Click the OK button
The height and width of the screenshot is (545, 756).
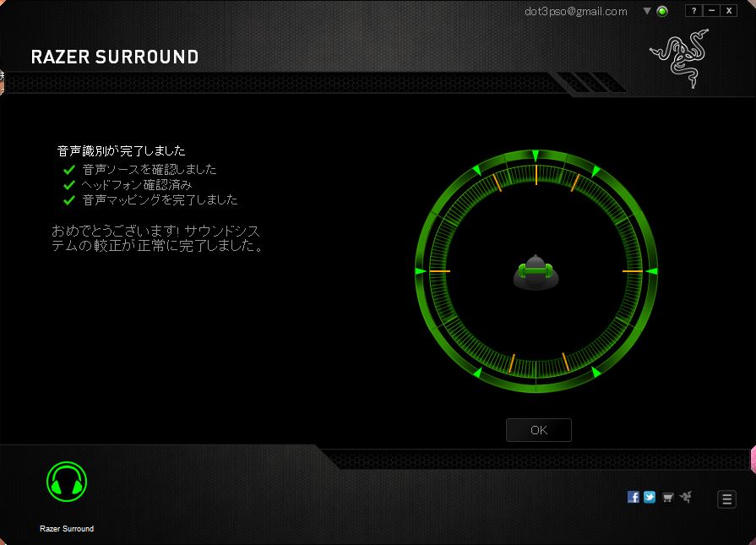pos(539,430)
